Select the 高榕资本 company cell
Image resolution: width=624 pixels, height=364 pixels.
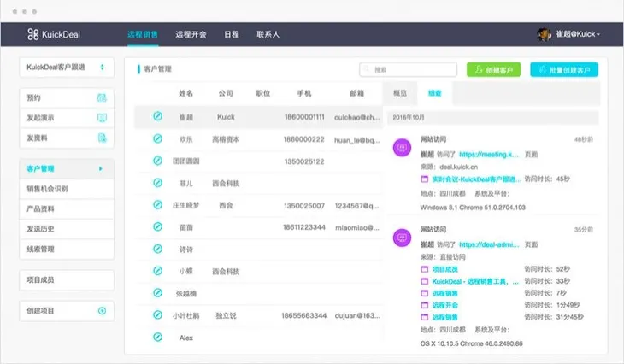pyautogui.click(x=226, y=139)
